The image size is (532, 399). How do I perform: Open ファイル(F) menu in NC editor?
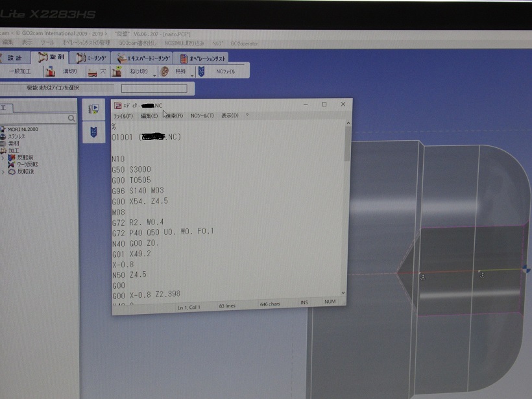123,116
